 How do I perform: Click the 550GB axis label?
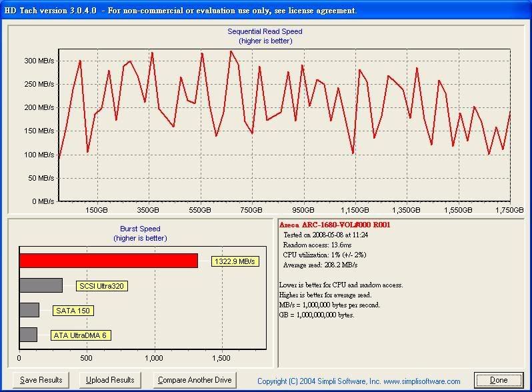[200, 210]
